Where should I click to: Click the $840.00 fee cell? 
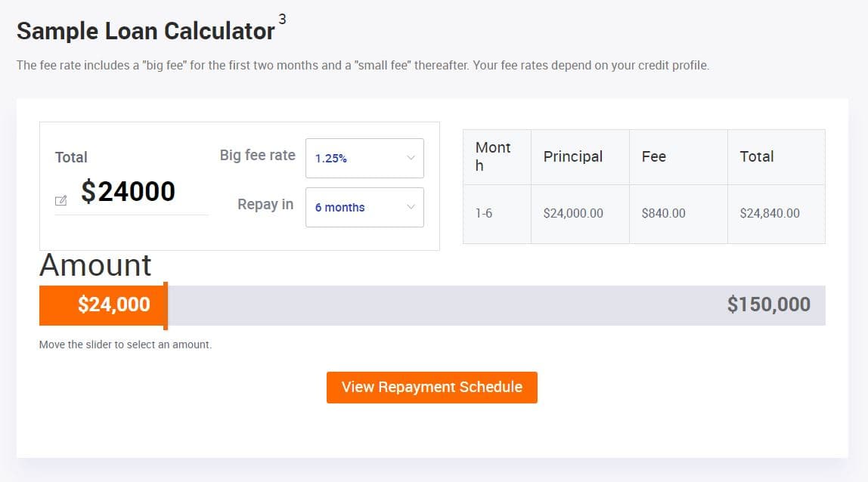(x=663, y=213)
